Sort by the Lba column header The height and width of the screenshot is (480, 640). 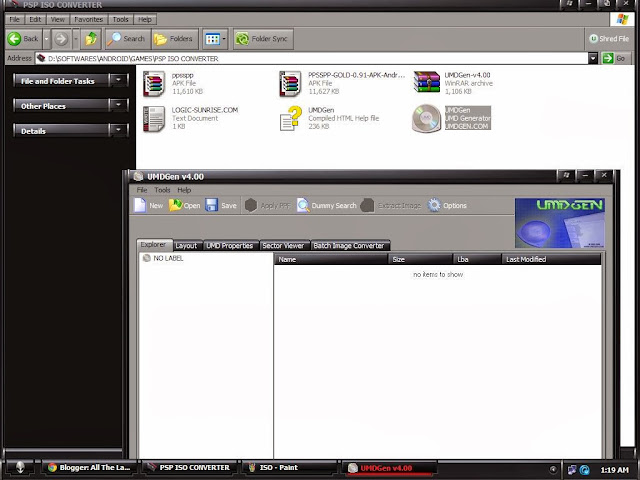coord(477,259)
